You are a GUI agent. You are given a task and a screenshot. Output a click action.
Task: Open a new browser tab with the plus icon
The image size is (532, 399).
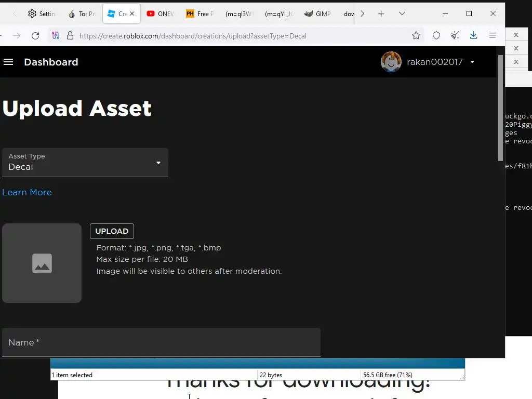(381, 14)
